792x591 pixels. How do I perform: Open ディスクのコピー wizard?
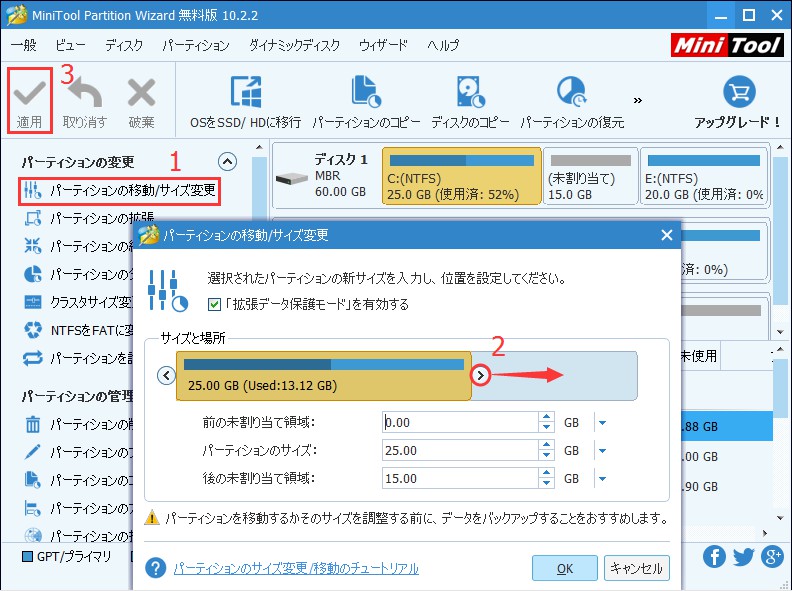470,102
